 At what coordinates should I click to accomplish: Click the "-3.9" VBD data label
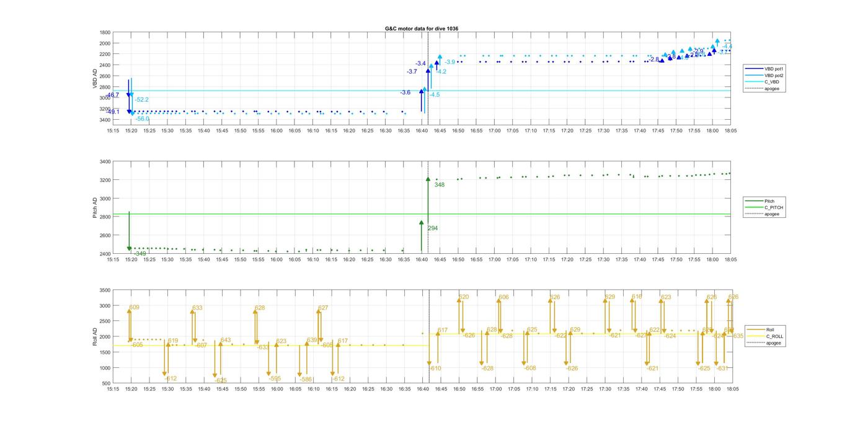coord(449,62)
